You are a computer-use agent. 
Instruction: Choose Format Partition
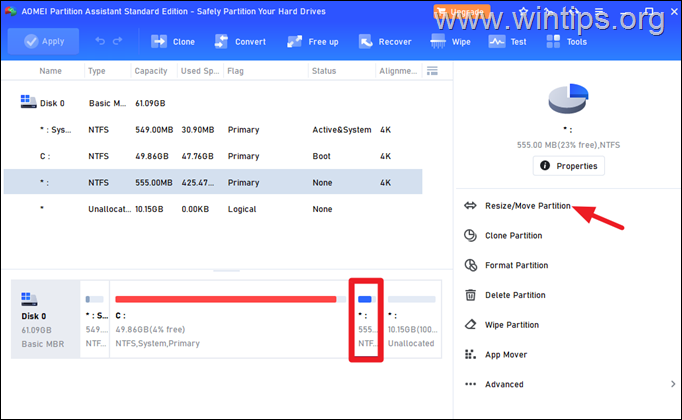[x=517, y=265]
